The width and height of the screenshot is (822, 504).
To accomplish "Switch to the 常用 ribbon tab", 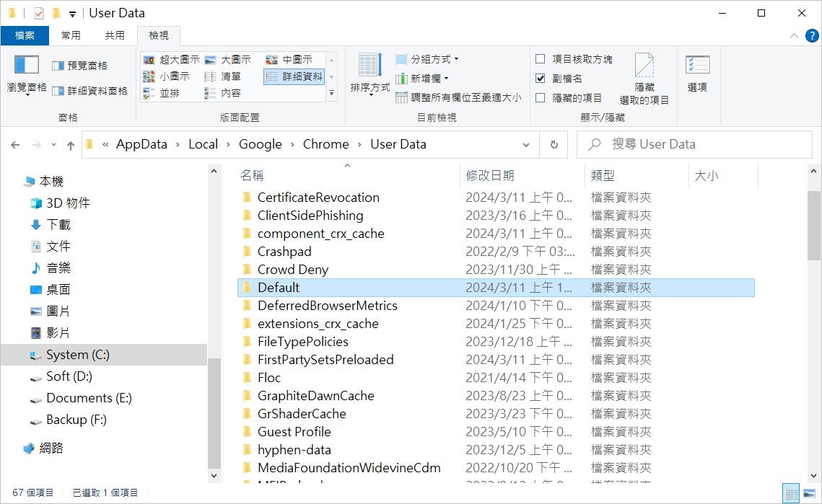I will tap(71, 35).
